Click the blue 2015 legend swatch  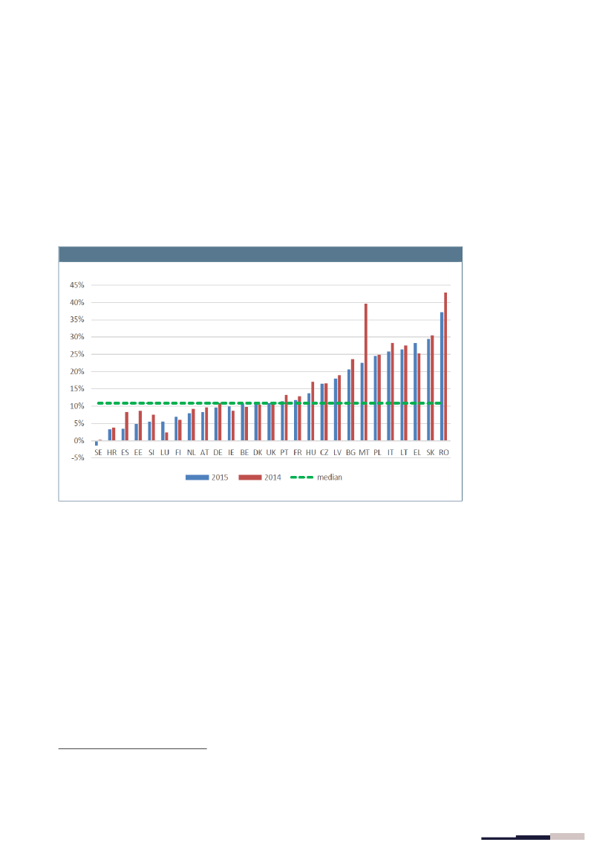tap(197, 477)
